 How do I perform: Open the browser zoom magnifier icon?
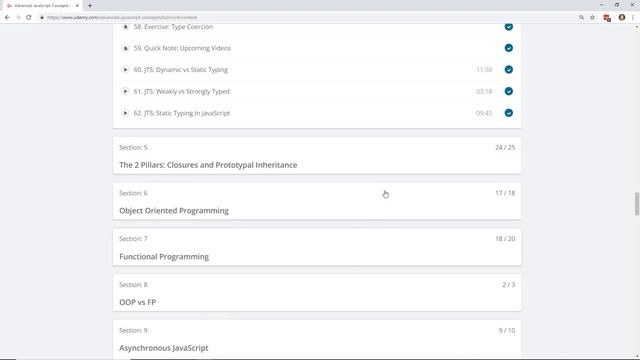pyautogui.click(x=581, y=18)
